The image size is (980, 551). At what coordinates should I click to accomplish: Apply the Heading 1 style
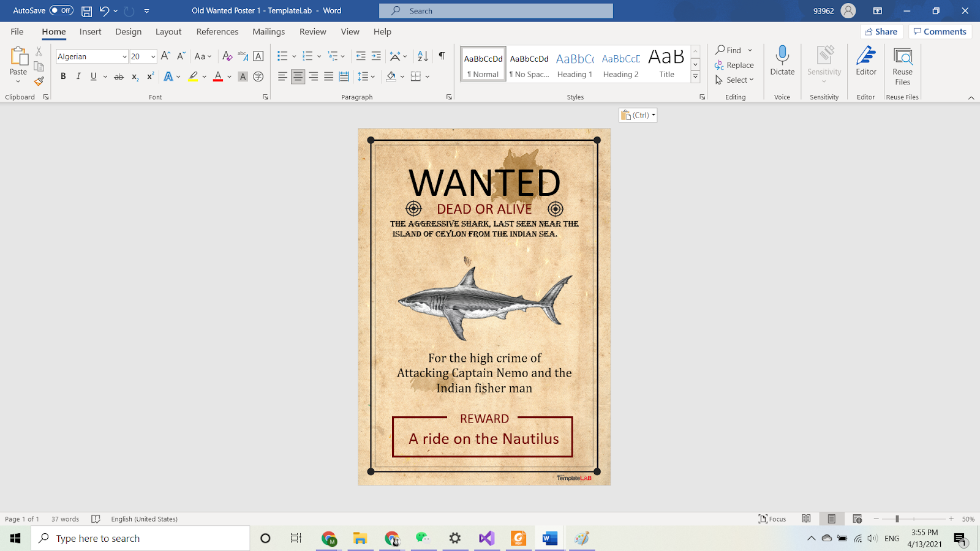pos(575,64)
